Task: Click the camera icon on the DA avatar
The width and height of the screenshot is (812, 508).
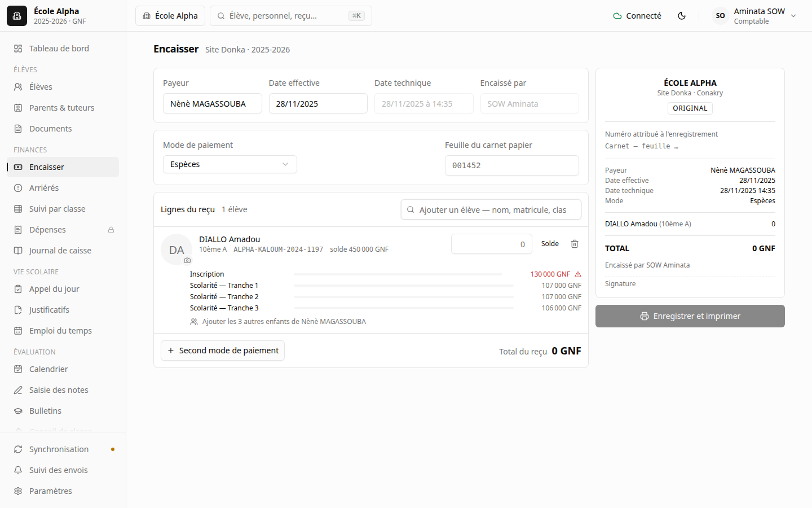Action: (x=187, y=260)
